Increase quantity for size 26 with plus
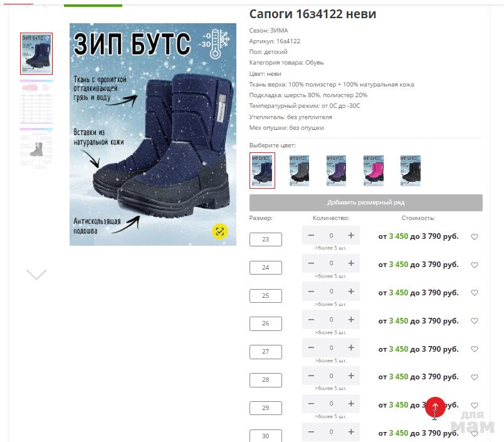 click(351, 320)
